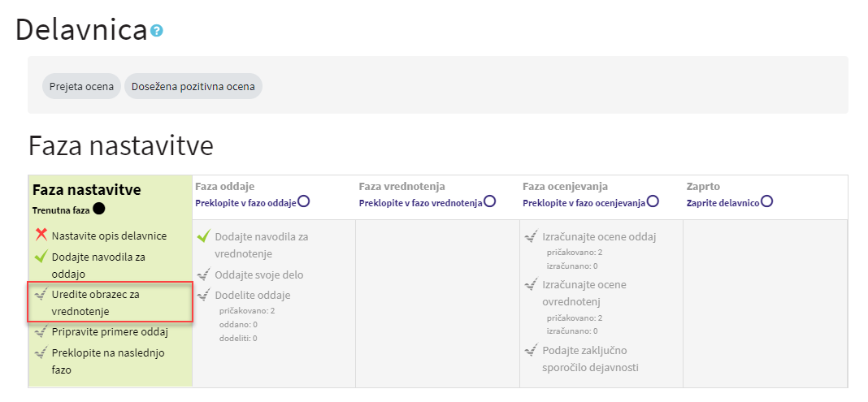This screenshot has width=868, height=402.
Task: Click circle icon beside Preklopite v fazo vrednotenja
Action: 489,201
